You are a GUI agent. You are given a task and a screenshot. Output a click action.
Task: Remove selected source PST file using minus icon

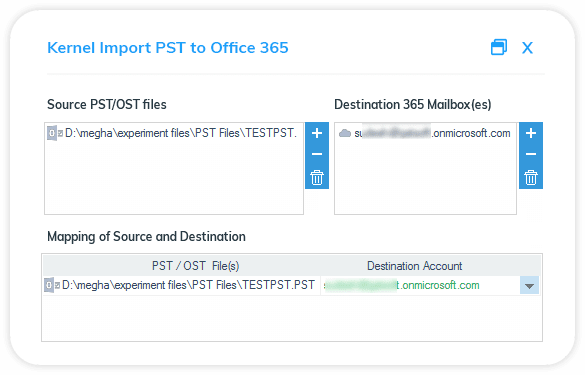pos(317,154)
